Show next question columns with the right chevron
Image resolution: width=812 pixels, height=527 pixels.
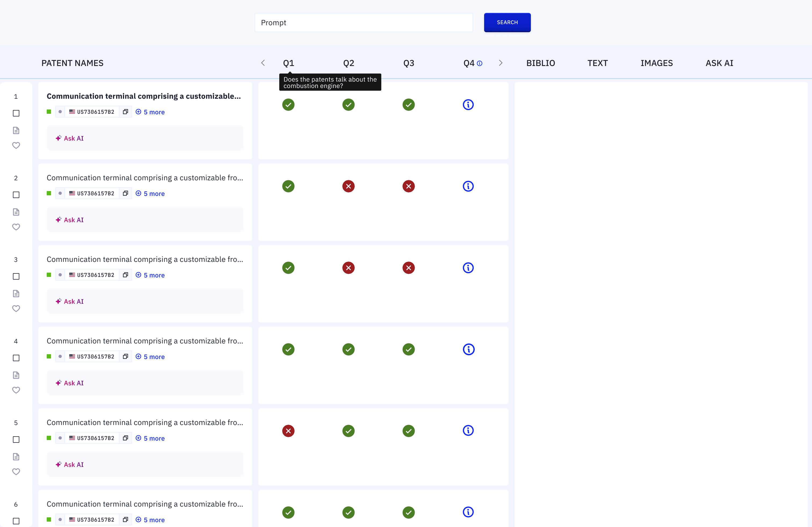point(501,63)
